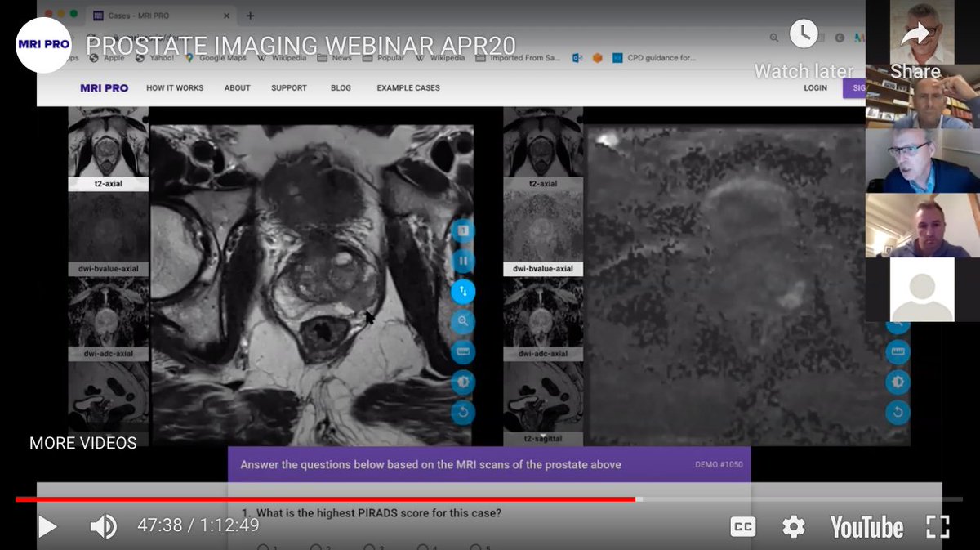Select PIRADS score 1 radio button
The width and height of the screenshot is (980, 550).
[263, 546]
